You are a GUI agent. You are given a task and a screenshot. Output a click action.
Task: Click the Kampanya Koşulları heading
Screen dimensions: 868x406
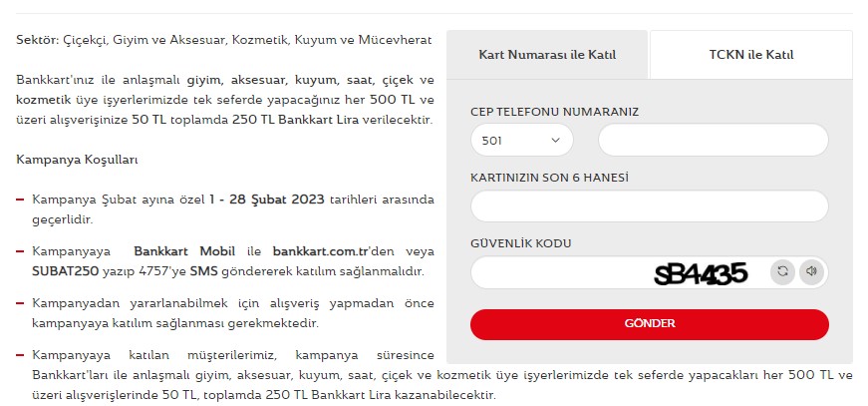point(77,160)
